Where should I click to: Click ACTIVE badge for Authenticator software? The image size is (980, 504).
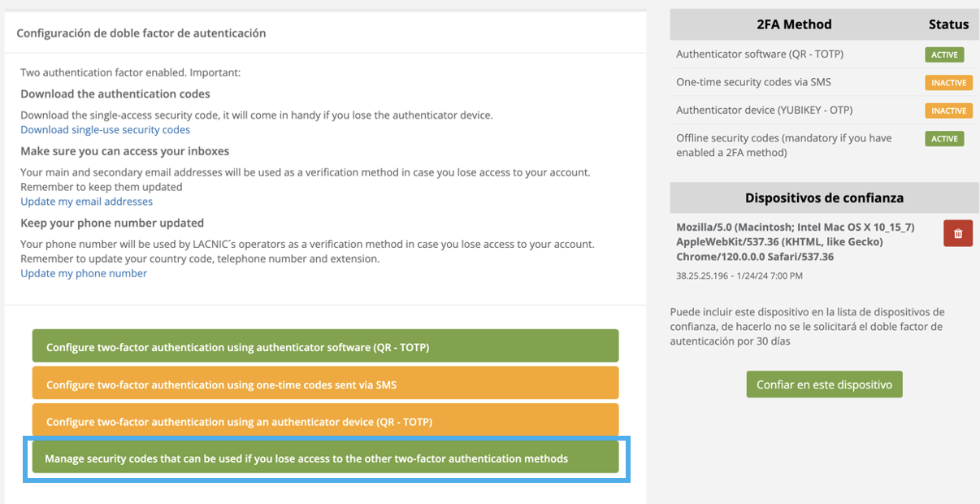click(x=944, y=55)
